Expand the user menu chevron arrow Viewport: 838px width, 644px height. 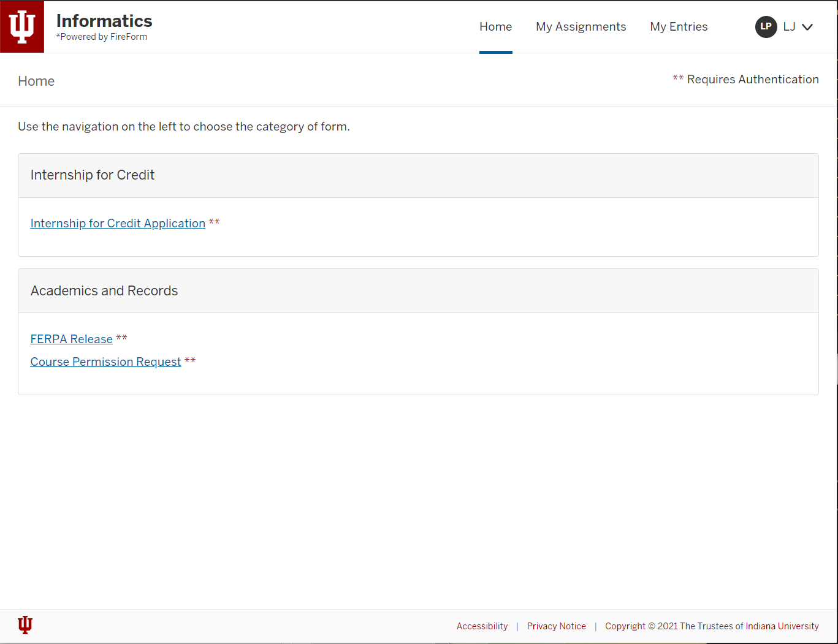click(807, 27)
